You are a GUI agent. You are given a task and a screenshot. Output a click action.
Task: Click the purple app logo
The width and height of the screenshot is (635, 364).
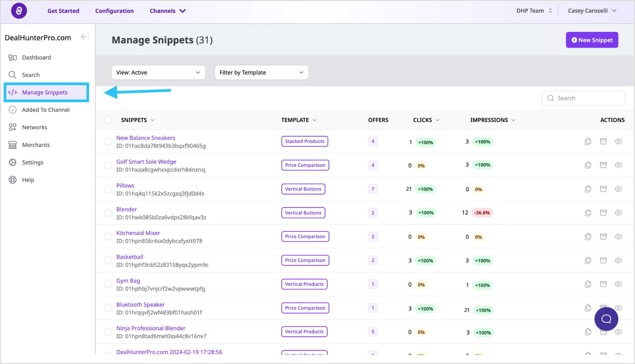pyautogui.click(x=19, y=11)
